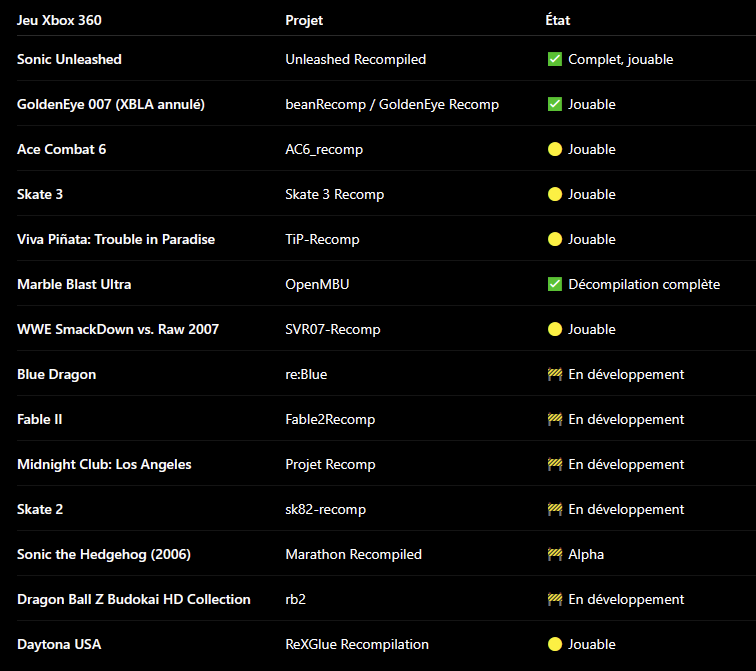The image size is (756, 671).
Task: Select the Jeu Xbox 360 column header
Action: click(x=59, y=20)
